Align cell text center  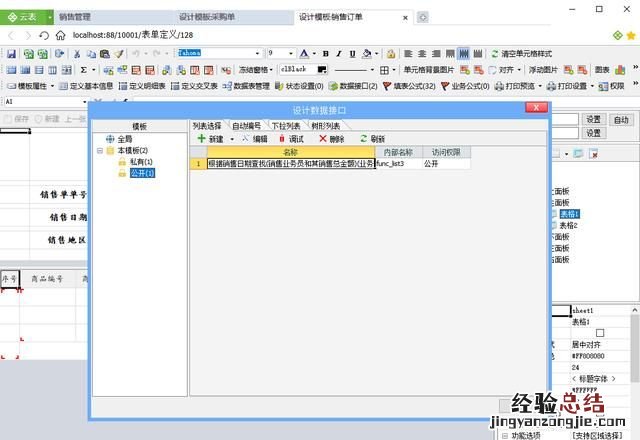pos(422,53)
